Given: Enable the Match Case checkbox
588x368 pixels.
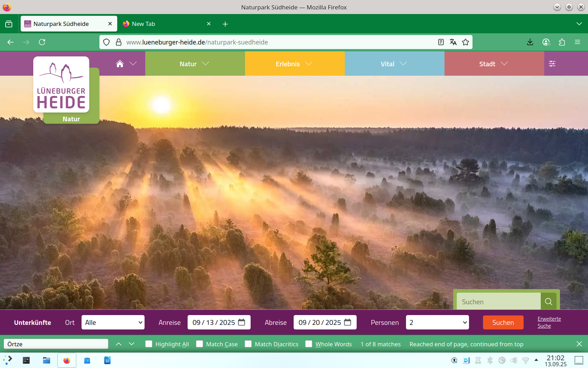Looking at the screenshot, I should pos(199,344).
